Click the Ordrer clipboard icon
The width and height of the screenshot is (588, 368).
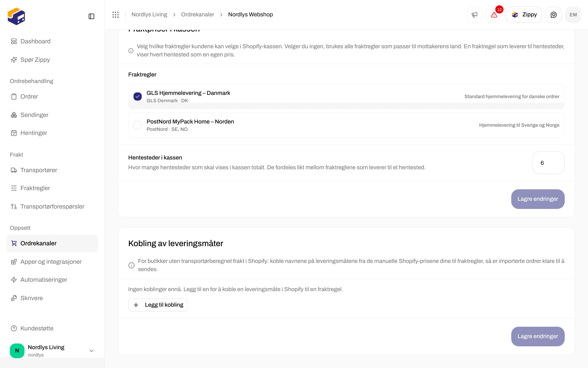[14, 97]
